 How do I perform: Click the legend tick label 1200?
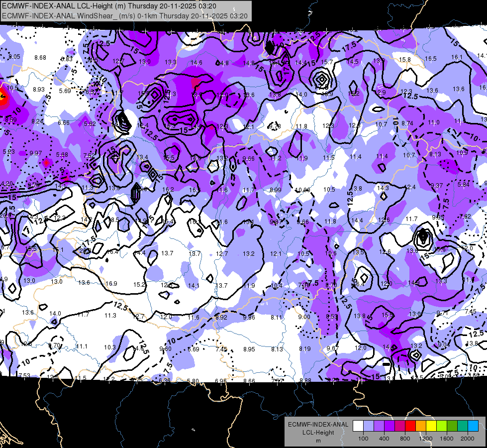click(426, 439)
